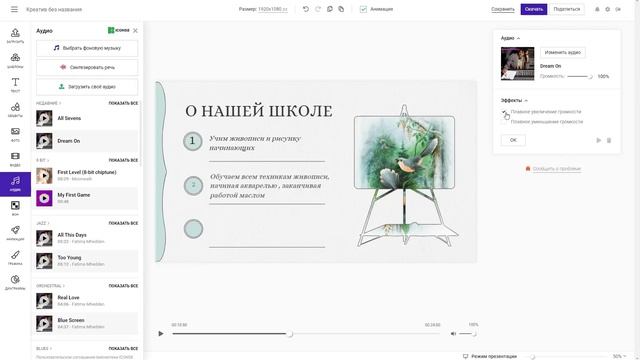Mute the player volume speaker icon
The width and height of the screenshot is (640, 360).
point(453,333)
